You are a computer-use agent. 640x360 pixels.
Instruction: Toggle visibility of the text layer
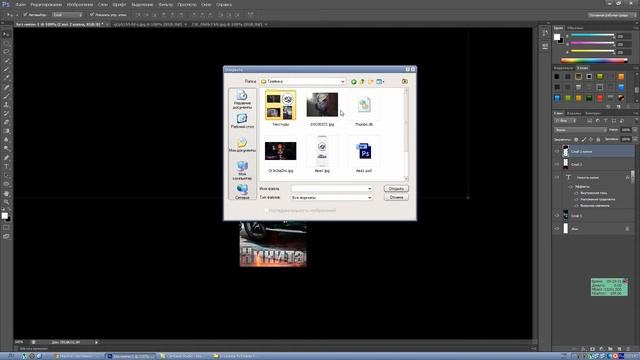557,178
